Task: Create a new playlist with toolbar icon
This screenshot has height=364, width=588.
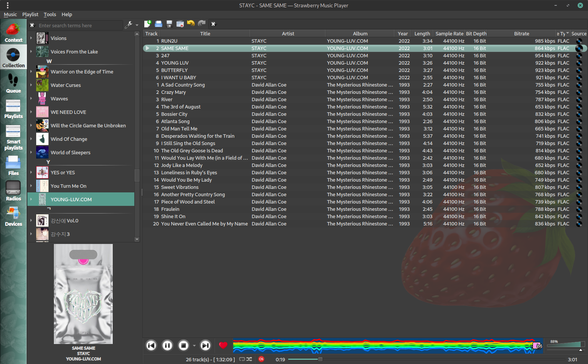Action: tap(147, 24)
